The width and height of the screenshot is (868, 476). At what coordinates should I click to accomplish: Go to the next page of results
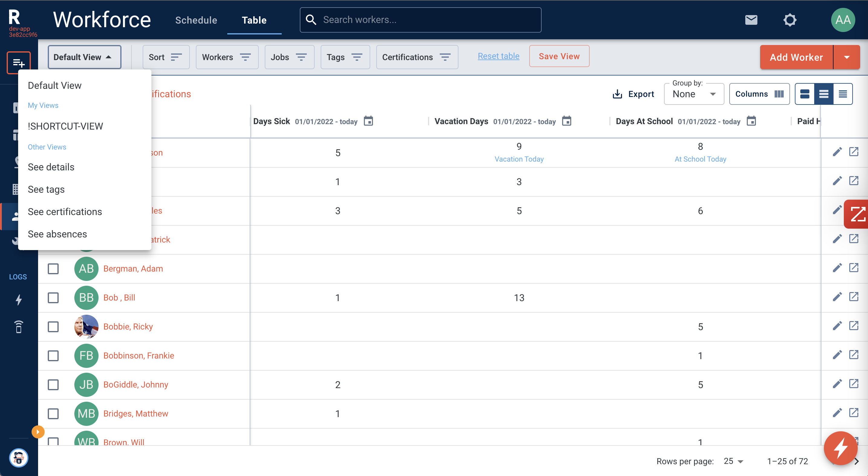click(857, 462)
